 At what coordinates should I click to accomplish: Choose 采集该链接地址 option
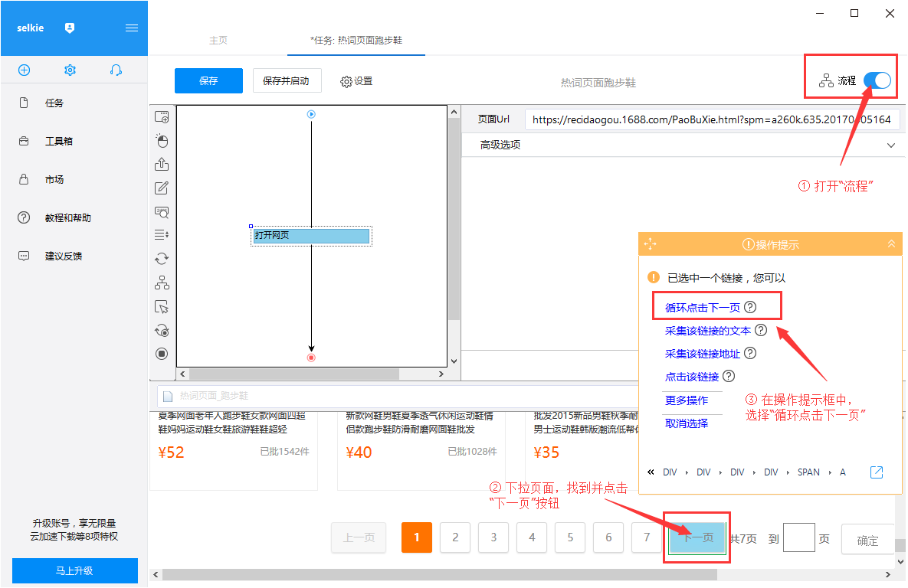click(703, 354)
